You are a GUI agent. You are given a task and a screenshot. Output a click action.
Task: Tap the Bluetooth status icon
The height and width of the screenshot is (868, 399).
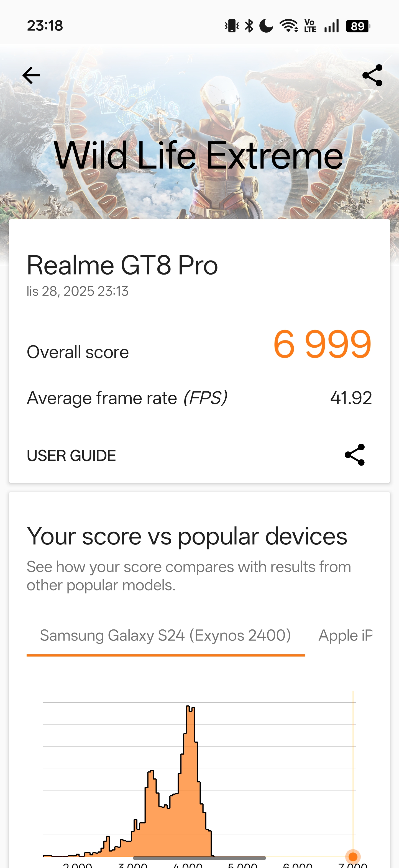click(x=249, y=26)
